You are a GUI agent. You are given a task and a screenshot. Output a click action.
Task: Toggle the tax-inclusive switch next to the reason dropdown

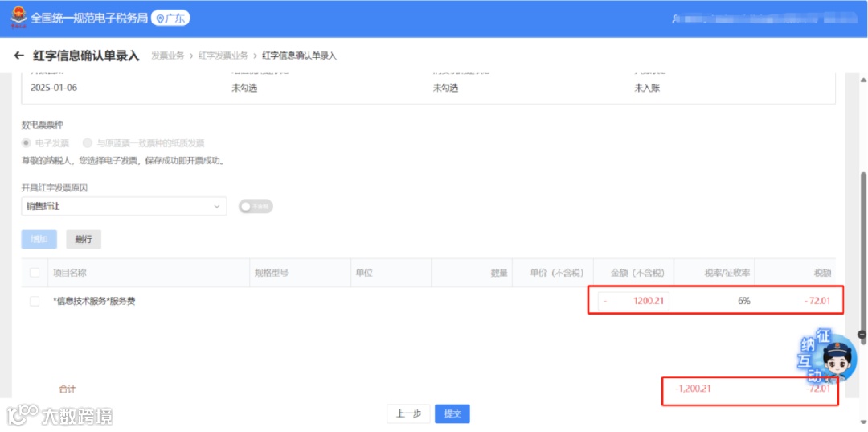coord(256,206)
